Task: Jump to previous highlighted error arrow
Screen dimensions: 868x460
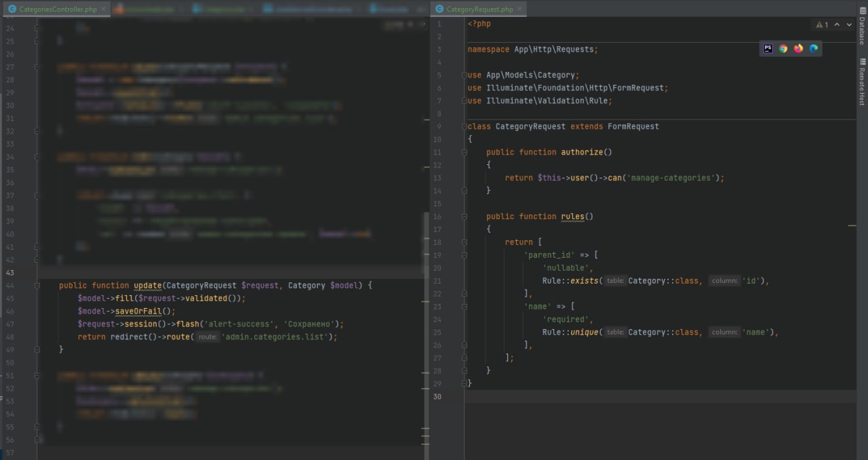Action: (837, 24)
